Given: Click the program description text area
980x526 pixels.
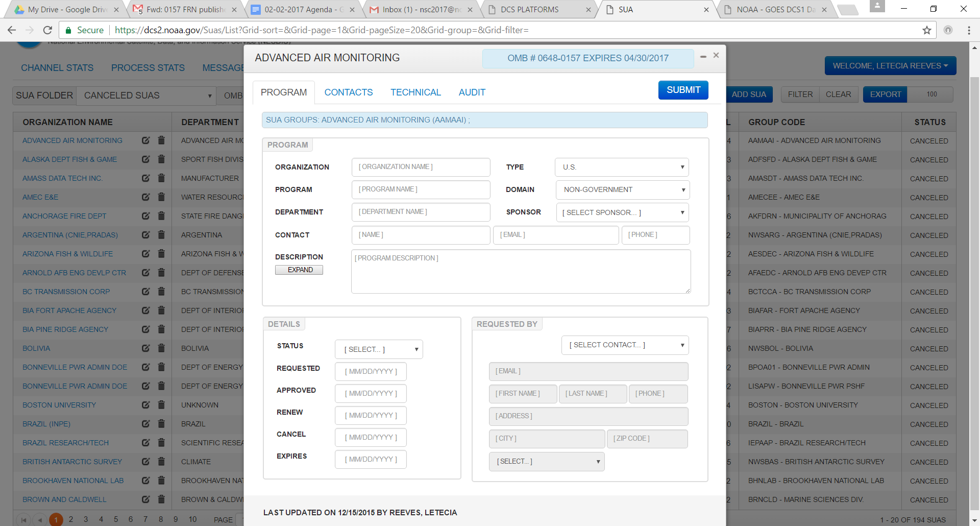Looking at the screenshot, I should pyautogui.click(x=521, y=272).
